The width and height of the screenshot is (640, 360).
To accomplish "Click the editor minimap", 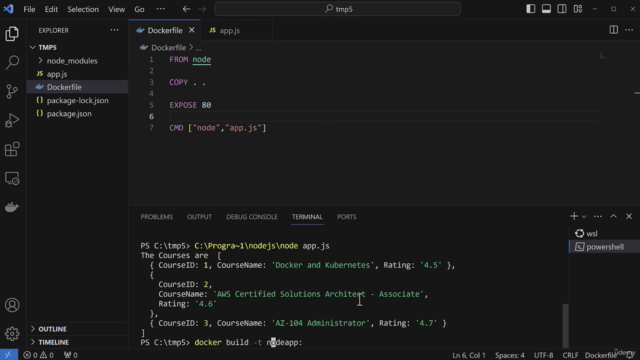I will pos(603,56).
